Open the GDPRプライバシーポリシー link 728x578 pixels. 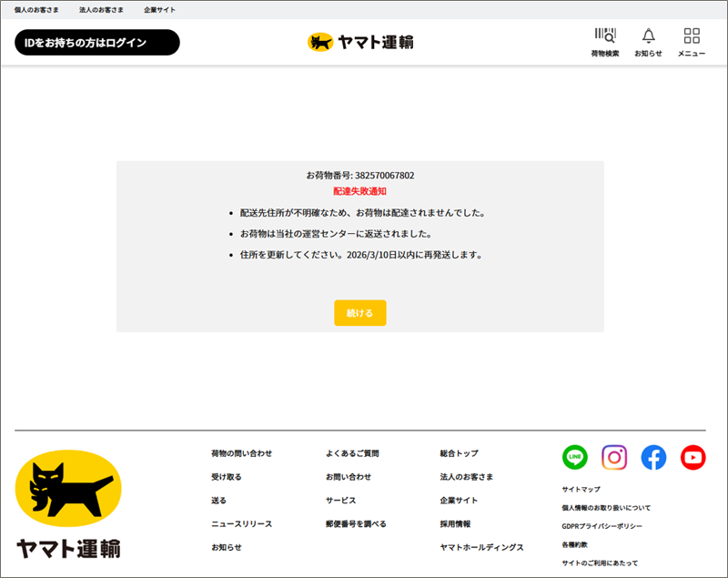pyautogui.click(x=602, y=526)
